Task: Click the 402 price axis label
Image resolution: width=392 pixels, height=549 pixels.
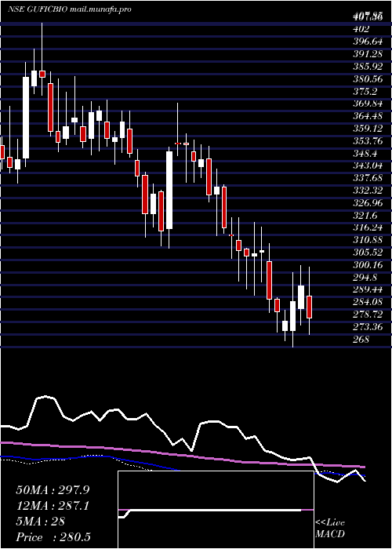Action: 361,29
